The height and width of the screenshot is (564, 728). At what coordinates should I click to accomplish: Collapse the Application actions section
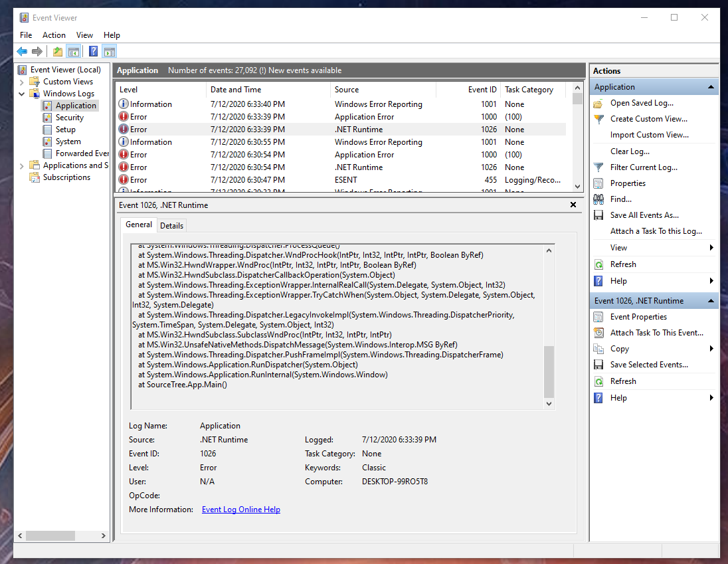710,87
